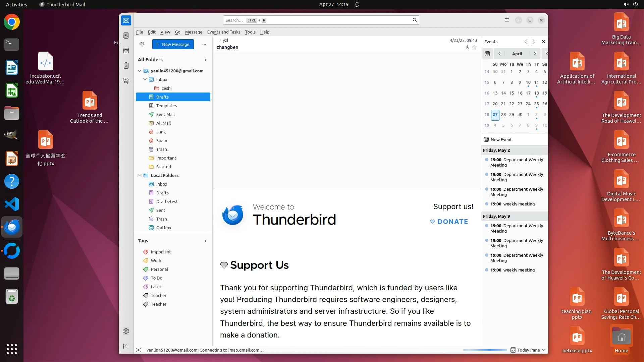The width and height of the screenshot is (644, 362).
Task: Open the Events and Tasks menu
Action: point(223,32)
